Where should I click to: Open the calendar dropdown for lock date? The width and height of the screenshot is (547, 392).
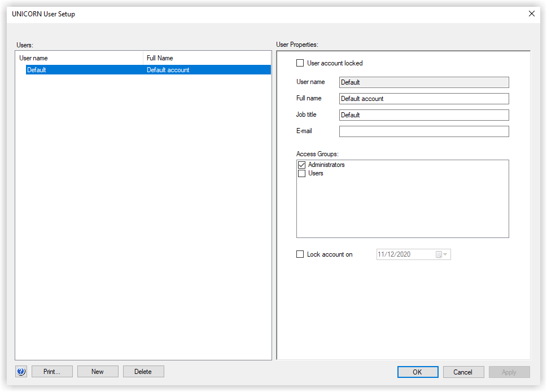point(441,254)
